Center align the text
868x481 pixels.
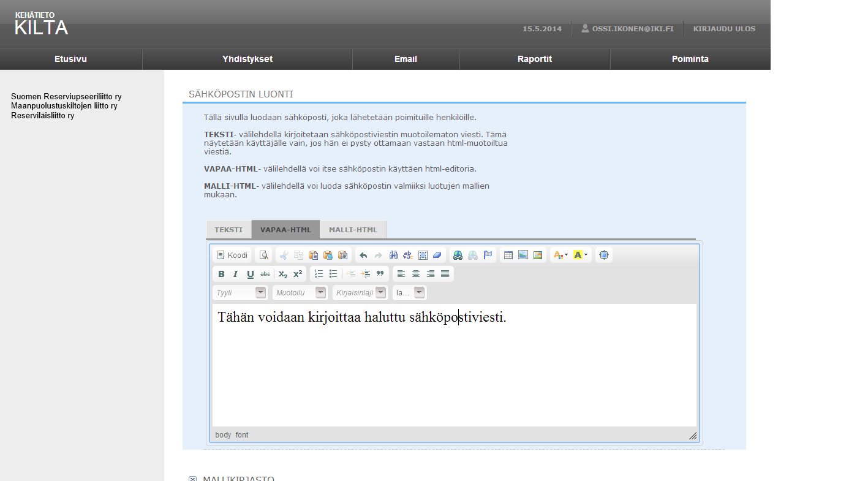[x=416, y=274]
